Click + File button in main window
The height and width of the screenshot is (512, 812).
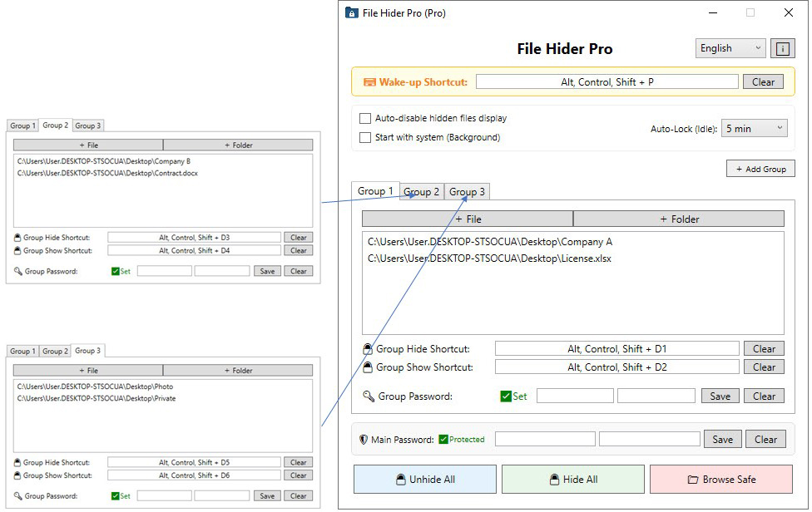point(468,219)
